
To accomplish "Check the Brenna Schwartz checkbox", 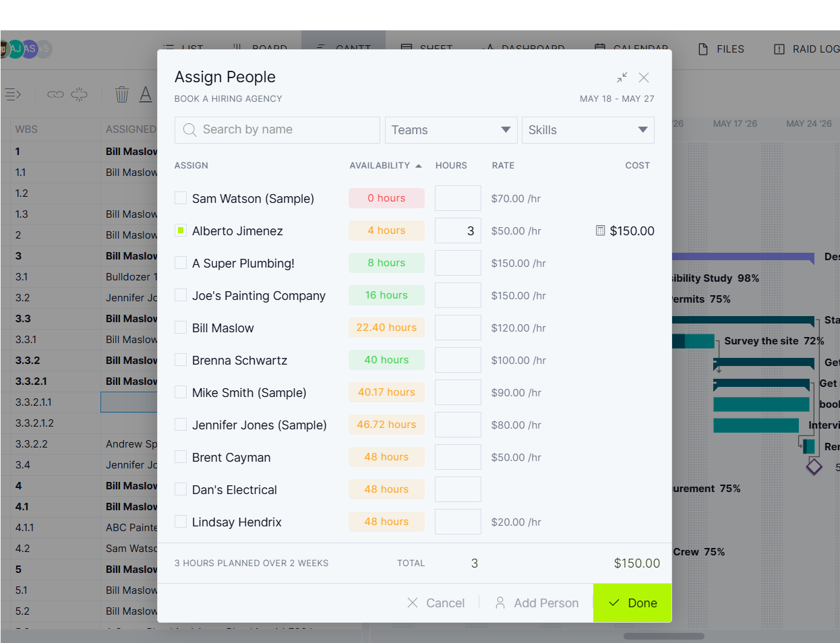I will click(x=181, y=360).
